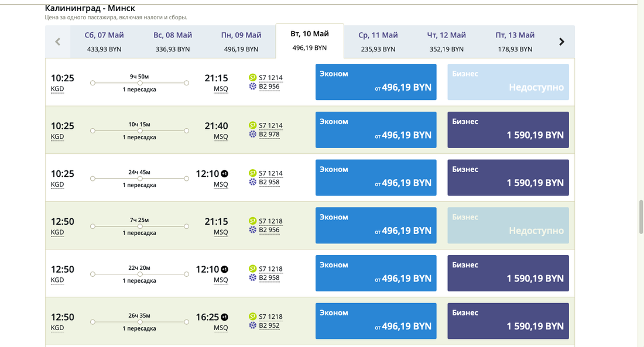Open the B2 958 link on the 12:50 flight
This screenshot has height=347, width=644.
click(269, 278)
